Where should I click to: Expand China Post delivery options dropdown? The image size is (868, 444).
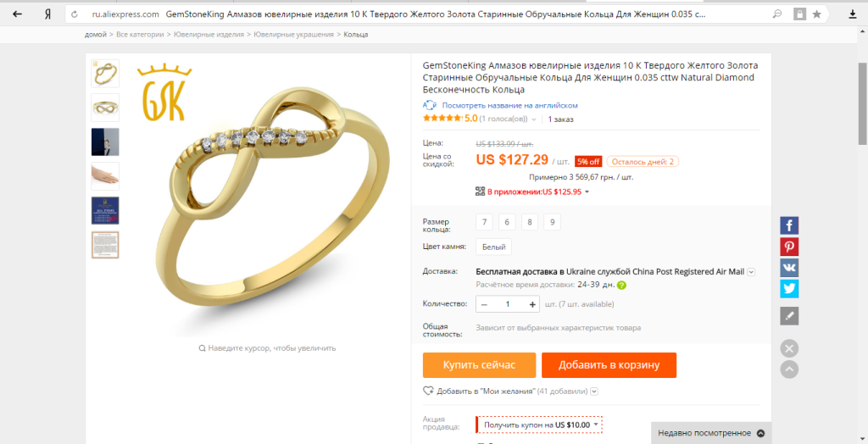(751, 272)
